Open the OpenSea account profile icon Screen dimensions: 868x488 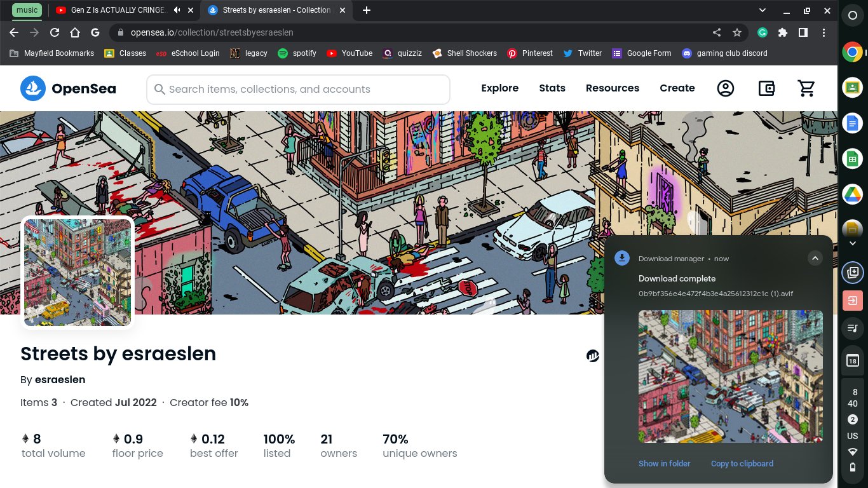(725, 88)
